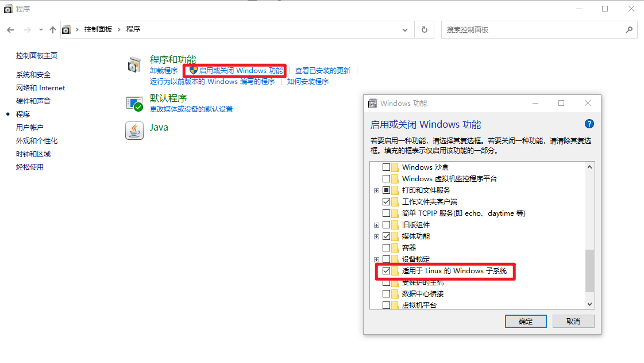The width and height of the screenshot is (644, 363).
Task: Cancel with the 取消 button
Action: (573, 322)
